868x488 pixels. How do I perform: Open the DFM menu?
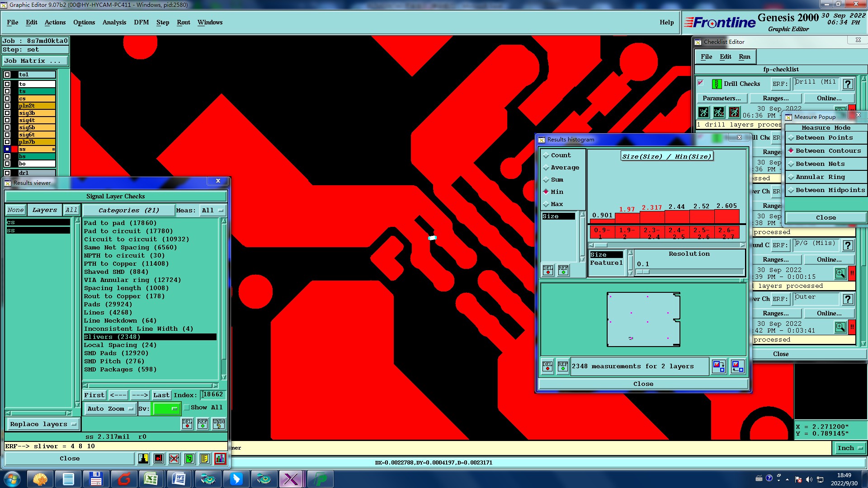click(141, 22)
